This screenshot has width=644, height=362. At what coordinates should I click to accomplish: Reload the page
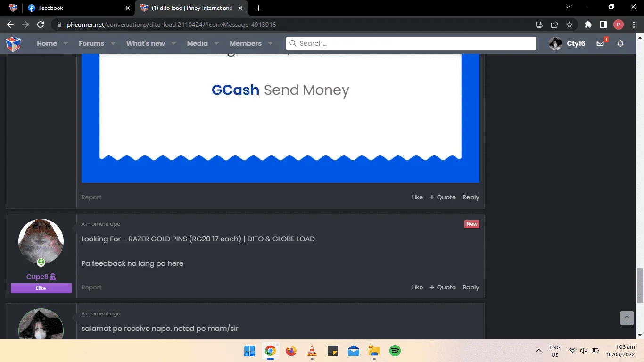(x=41, y=25)
